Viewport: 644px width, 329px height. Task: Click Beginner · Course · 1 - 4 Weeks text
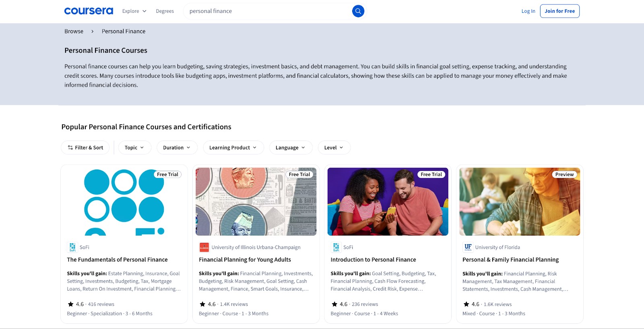tap(364, 314)
